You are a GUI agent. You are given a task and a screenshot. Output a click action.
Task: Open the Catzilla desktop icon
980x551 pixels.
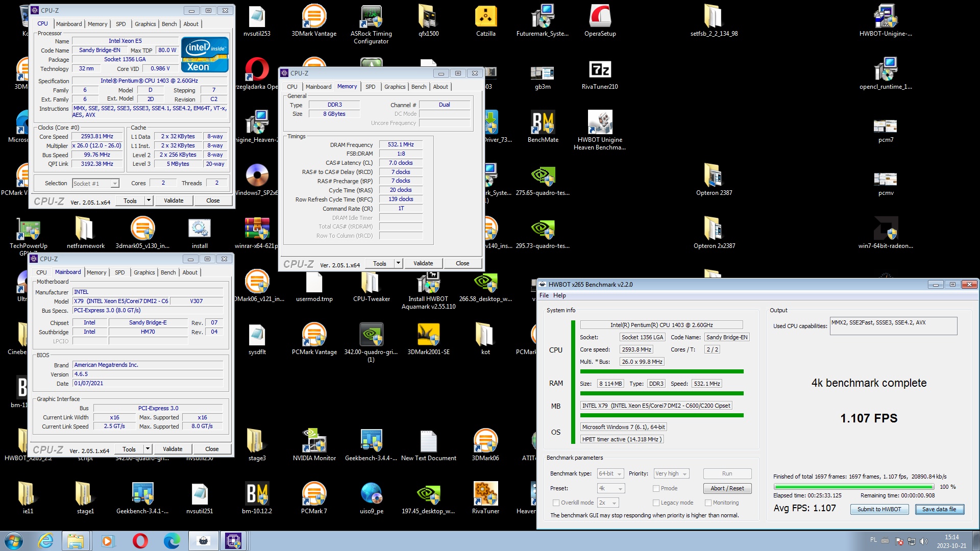(x=485, y=20)
